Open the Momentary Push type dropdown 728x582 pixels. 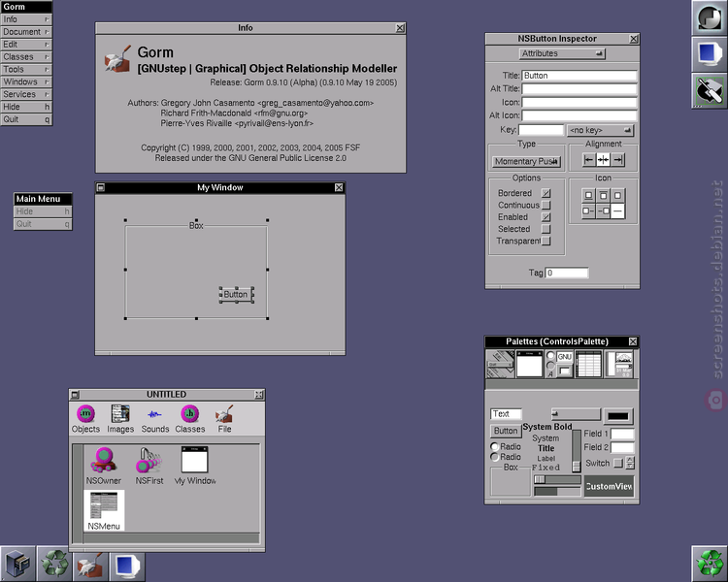tap(526, 162)
